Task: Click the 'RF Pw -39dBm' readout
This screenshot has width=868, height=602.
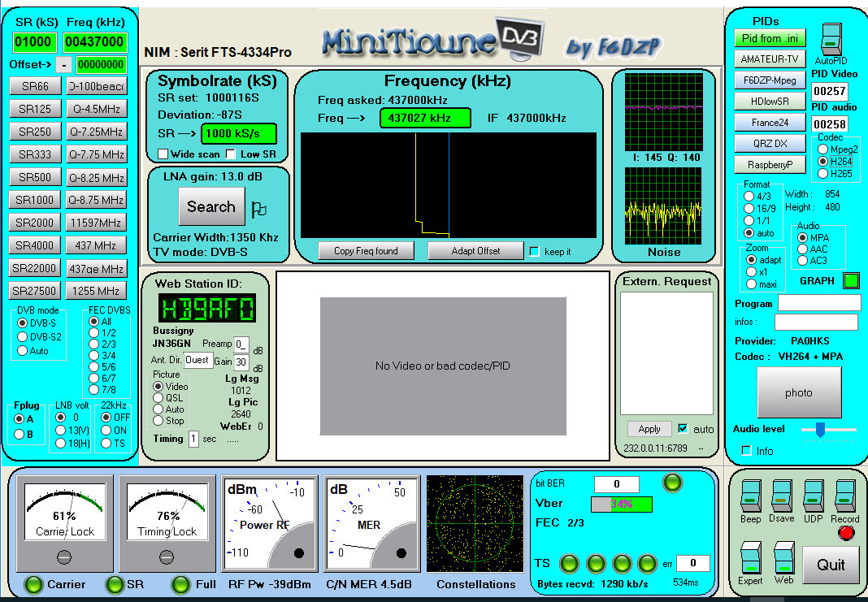Action: point(270,584)
